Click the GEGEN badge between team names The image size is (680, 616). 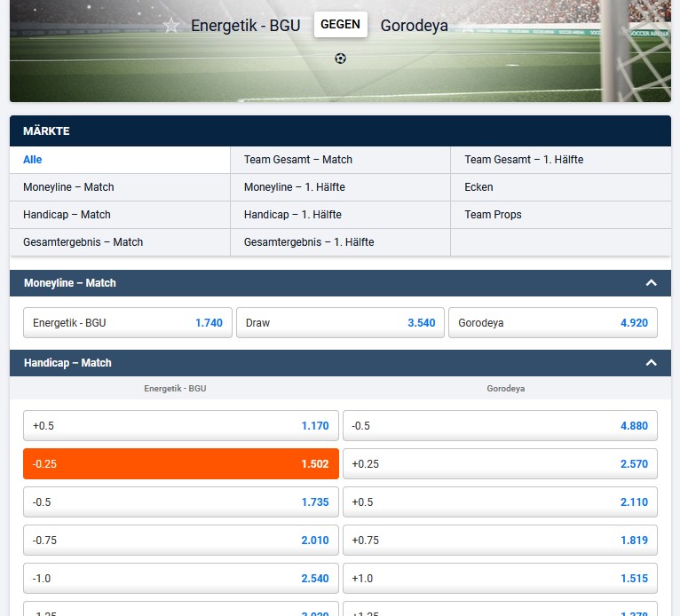[x=340, y=24]
